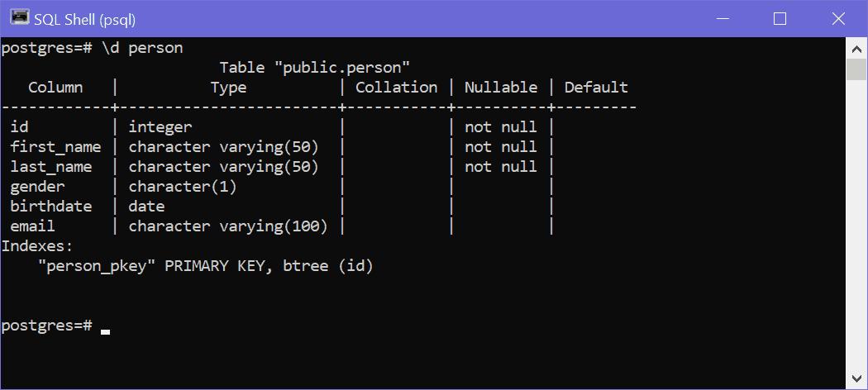Click the Table "public.person" heading
The image size is (868, 390).
point(315,68)
